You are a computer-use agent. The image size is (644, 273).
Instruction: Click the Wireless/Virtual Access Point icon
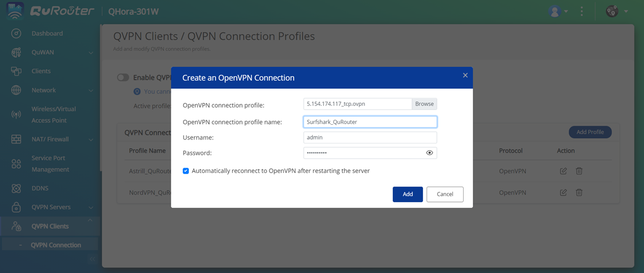pyautogui.click(x=16, y=114)
